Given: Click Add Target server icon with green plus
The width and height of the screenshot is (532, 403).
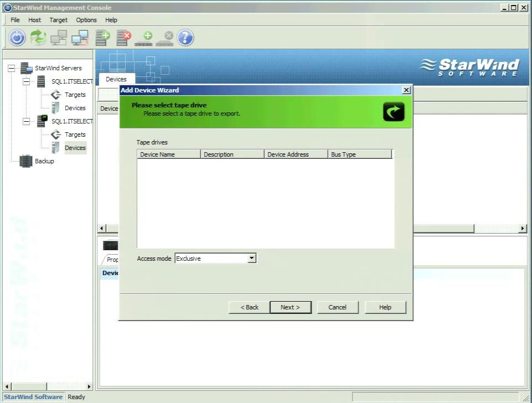Looking at the screenshot, I should pos(102,37).
